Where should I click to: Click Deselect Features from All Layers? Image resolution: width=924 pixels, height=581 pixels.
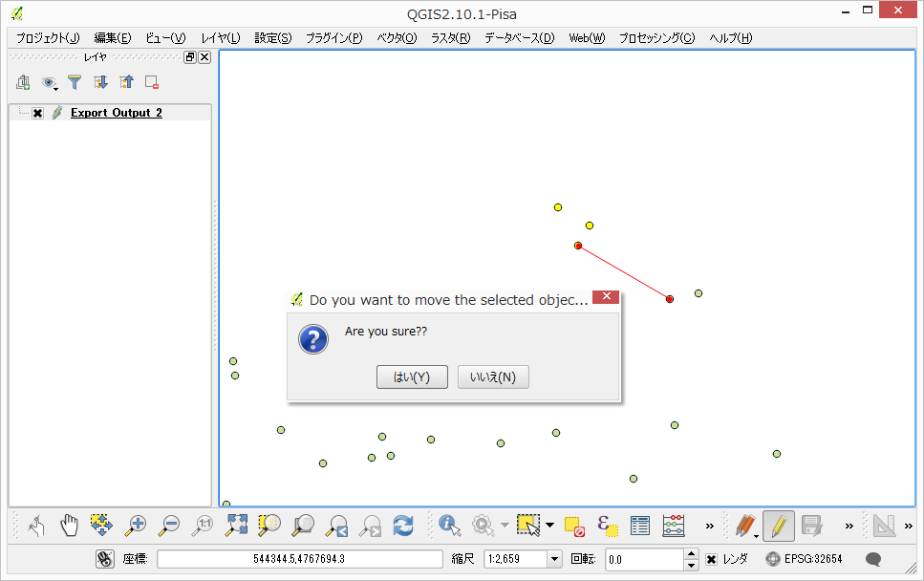point(574,525)
